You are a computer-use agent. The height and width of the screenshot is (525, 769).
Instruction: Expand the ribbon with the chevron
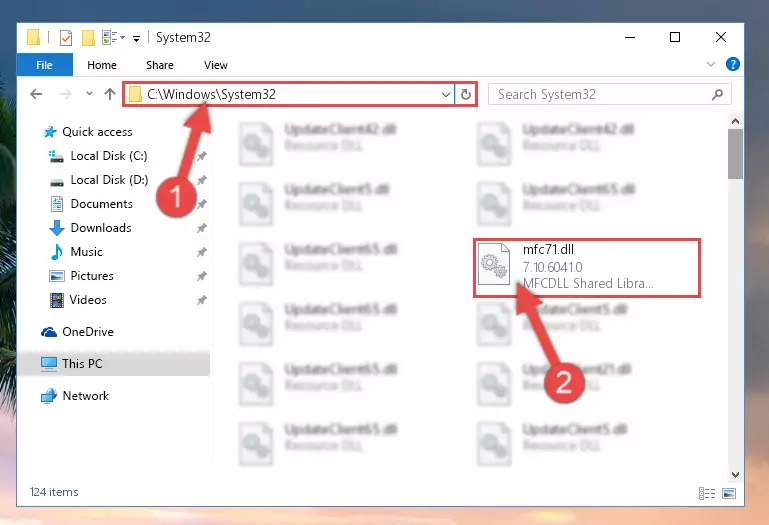pos(711,64)
